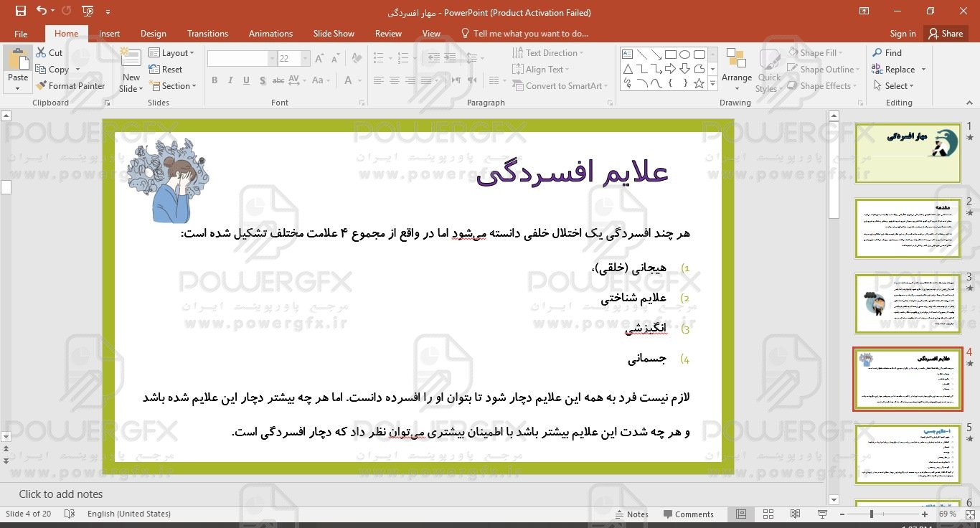The width and height of the screenshot is (980, 528).
Task: Open the Transitions ribbon tab
Action: pyautogui.click(x=207, y=34)
